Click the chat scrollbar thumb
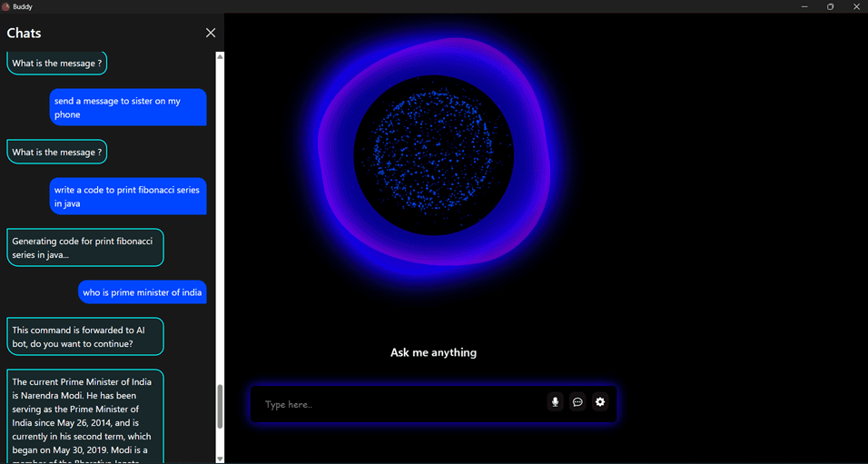 (220, 407)
